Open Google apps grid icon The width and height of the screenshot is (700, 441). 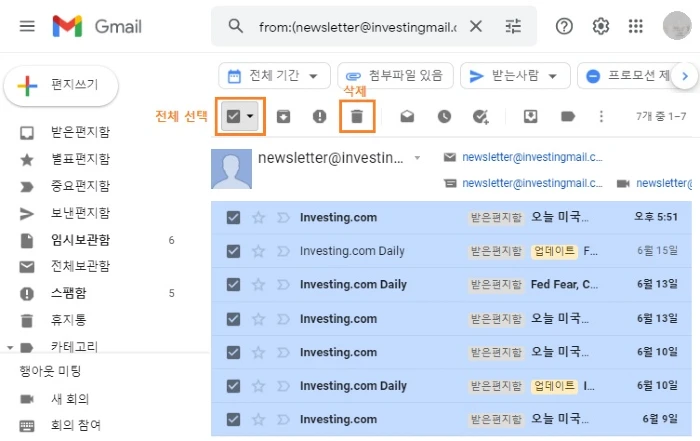tap(635, 27)
